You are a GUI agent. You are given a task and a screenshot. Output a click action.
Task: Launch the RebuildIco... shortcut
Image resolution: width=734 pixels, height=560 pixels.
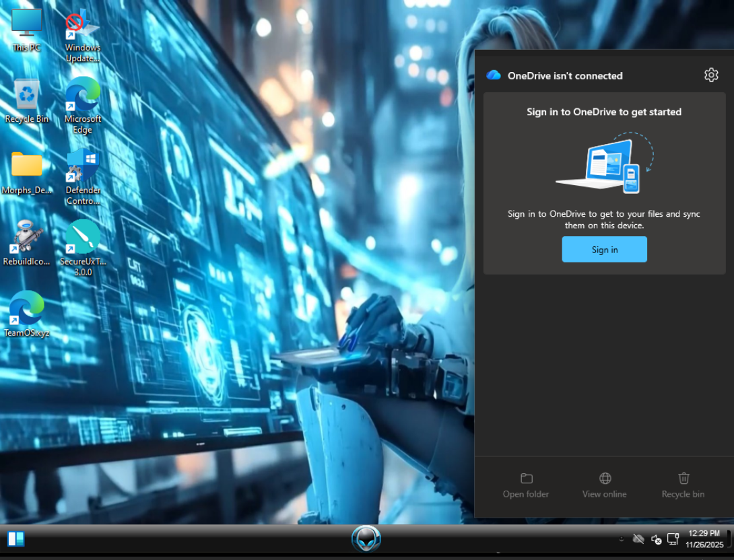27,244
